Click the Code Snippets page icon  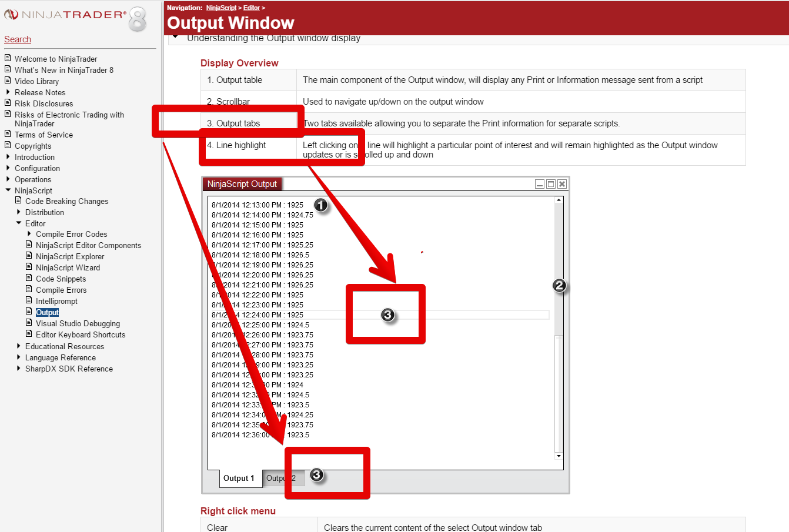(29, 278)
